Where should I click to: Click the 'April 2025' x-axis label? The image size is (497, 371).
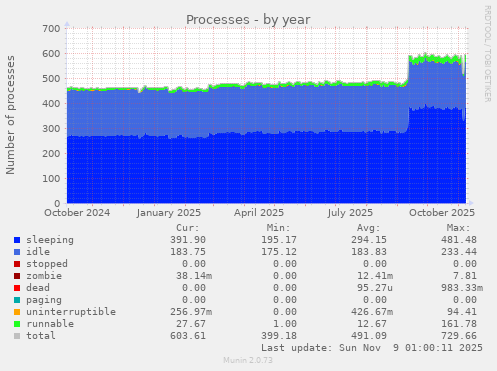pos(259,213)
